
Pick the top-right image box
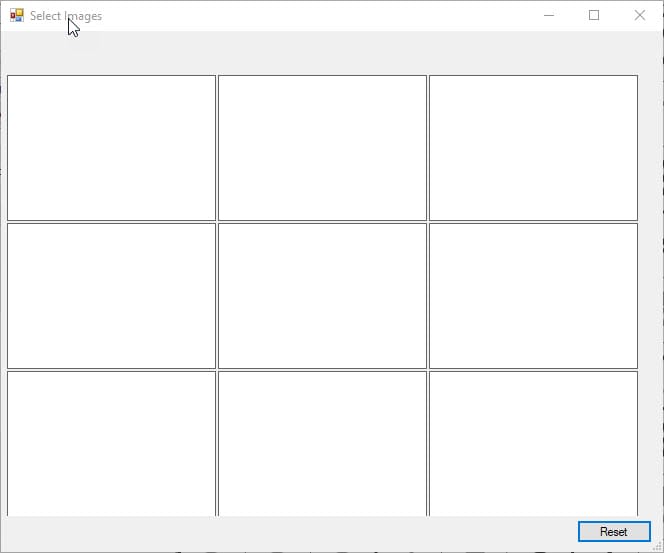click(x=533, y=148)
